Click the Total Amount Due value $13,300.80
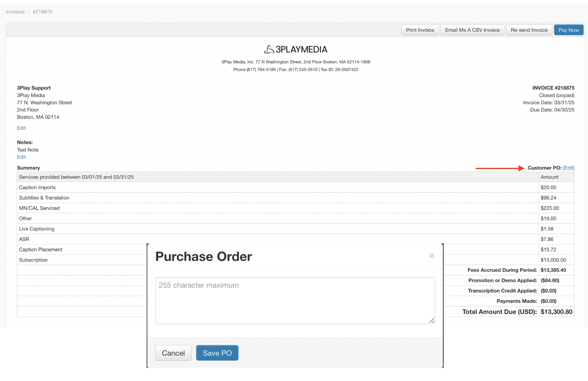The image size is (588, 381). tap(556, 312)
